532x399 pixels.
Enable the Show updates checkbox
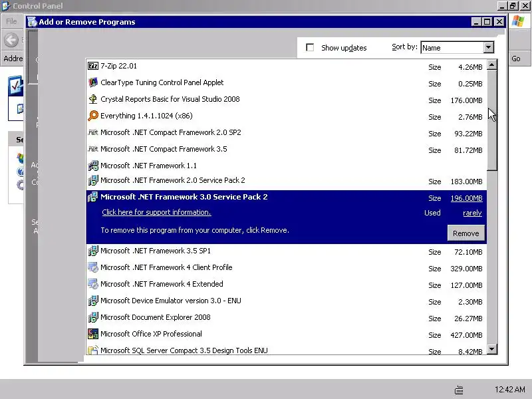coord(310,47)
